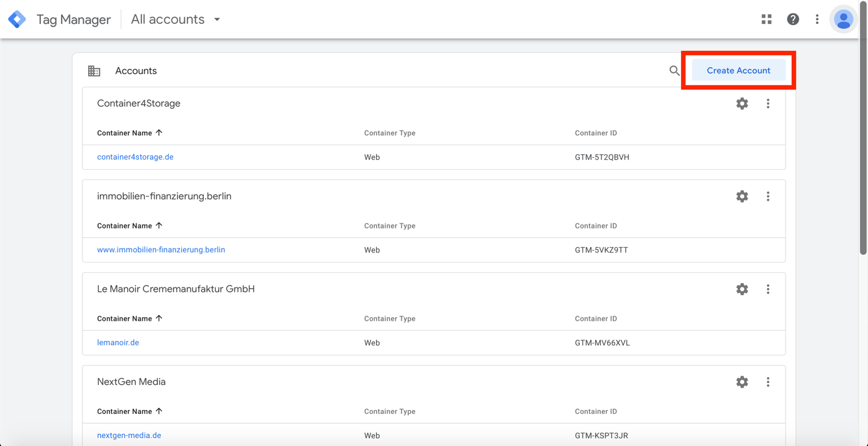This screenshot has height=446, width=868.
Task: Click Web type in lemanoir.de row
Action: coord(372,343)
